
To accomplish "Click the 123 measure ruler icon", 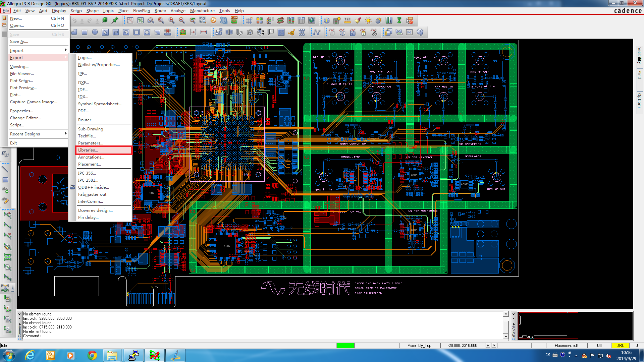I will point(347,20).
